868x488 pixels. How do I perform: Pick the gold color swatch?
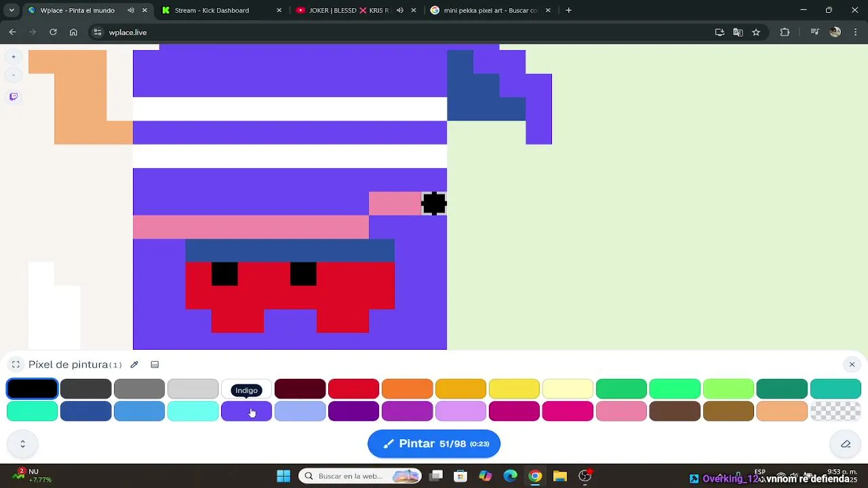(x=460, y=389)
